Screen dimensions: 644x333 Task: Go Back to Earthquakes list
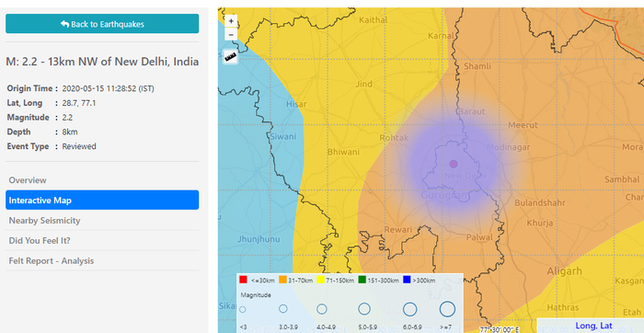click(102, 24)
